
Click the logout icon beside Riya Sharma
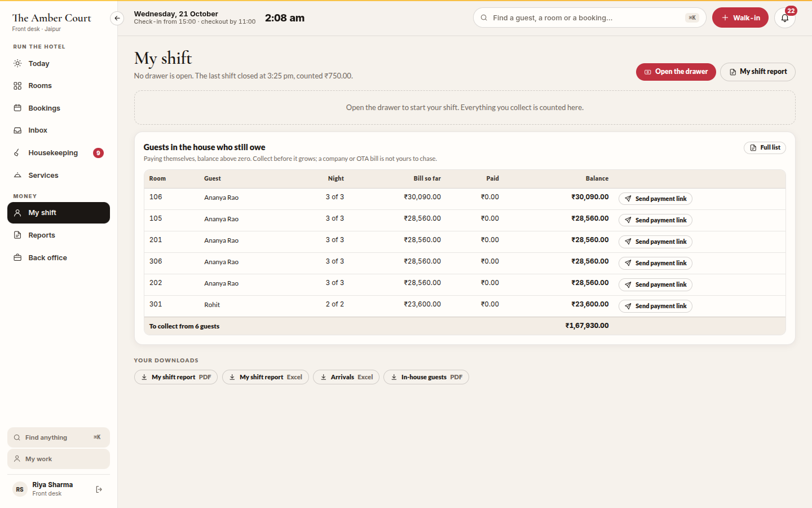pos(99,489)
